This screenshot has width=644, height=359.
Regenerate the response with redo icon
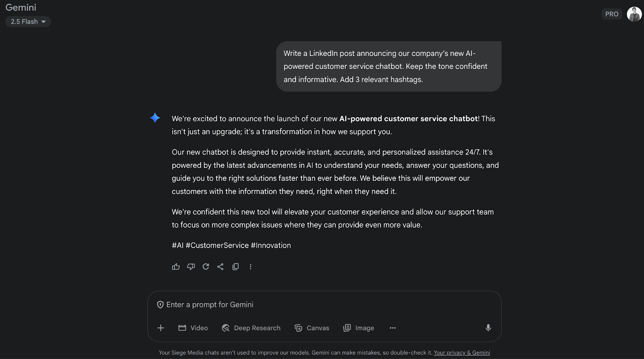(206, 267)
